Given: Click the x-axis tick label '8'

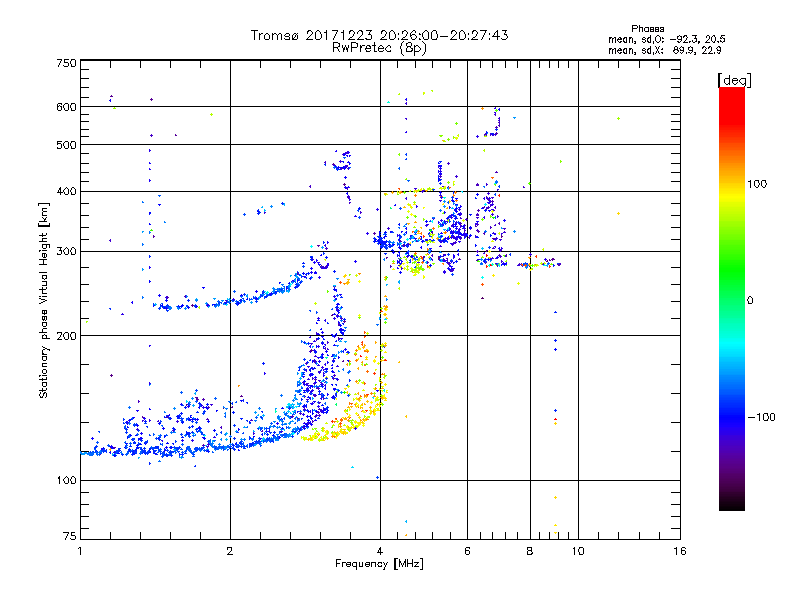Looking at the screenshot, I should pos(530,551).
